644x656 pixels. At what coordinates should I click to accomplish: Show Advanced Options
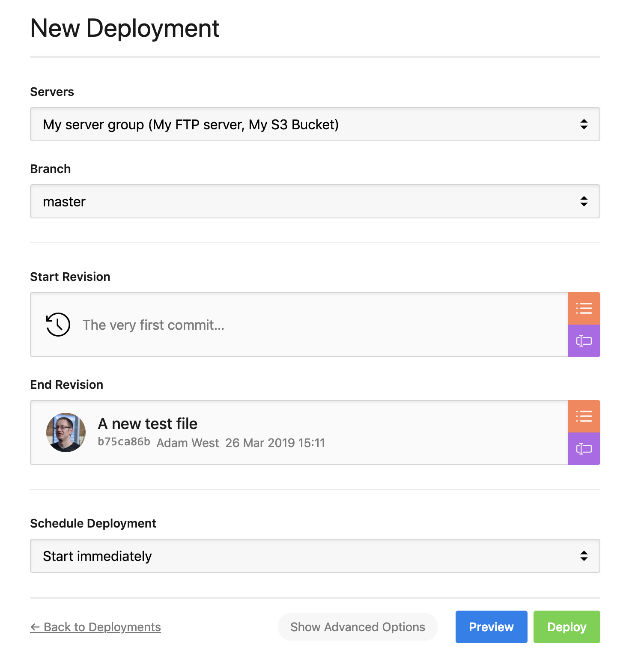click(x=358, y=627)
